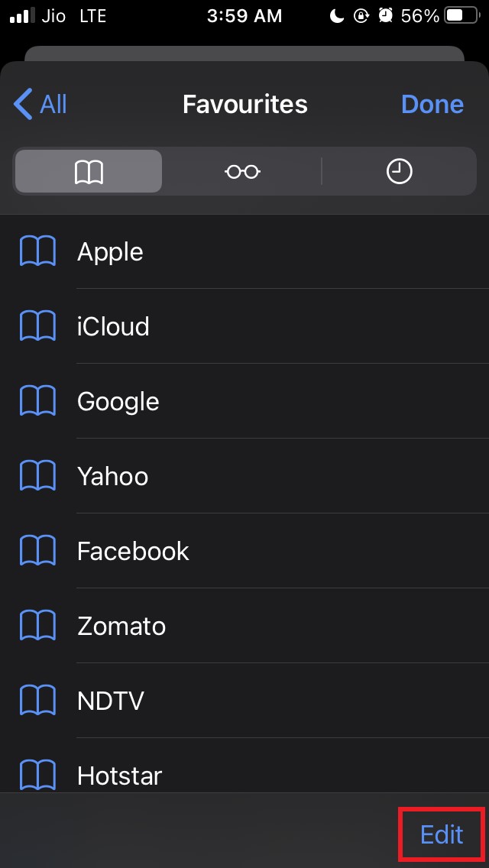Click the bookmark icon beside Facebook
Viewport: 489px width, 868px height.
(38, 550)
